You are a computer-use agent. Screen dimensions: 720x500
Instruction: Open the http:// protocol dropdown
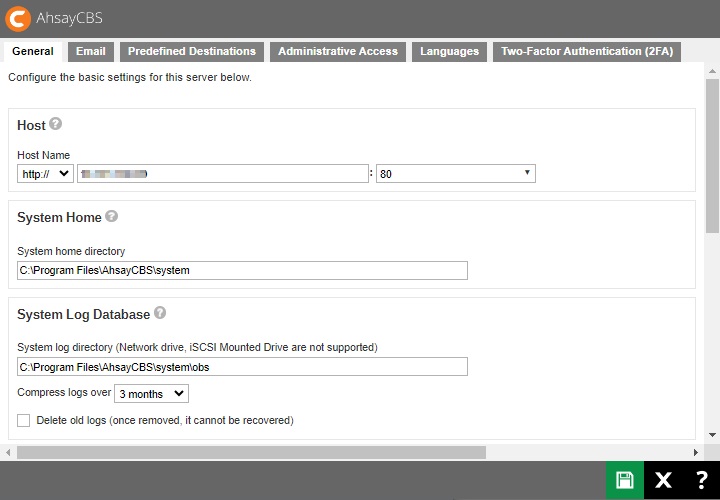click(45, 174)
